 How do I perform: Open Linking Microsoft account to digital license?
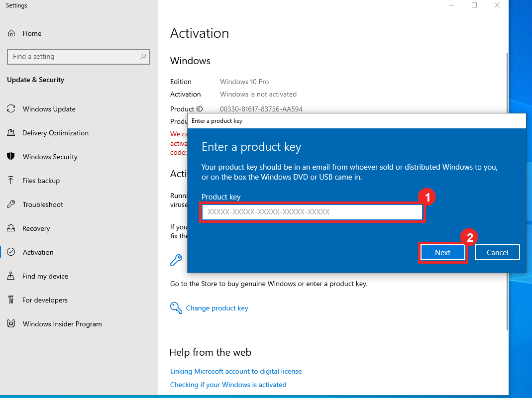tap(236, 371)
